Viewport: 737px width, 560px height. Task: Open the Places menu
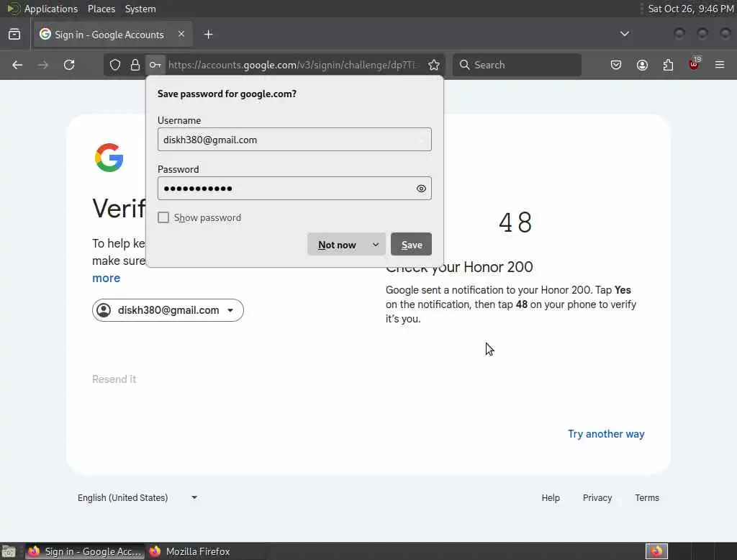point(101,9)
